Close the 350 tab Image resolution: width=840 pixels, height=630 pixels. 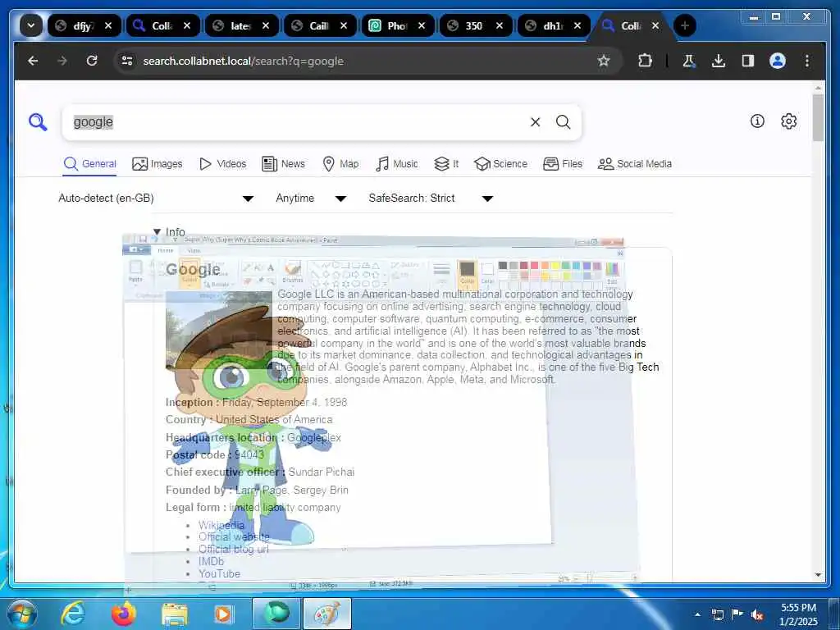500,25
